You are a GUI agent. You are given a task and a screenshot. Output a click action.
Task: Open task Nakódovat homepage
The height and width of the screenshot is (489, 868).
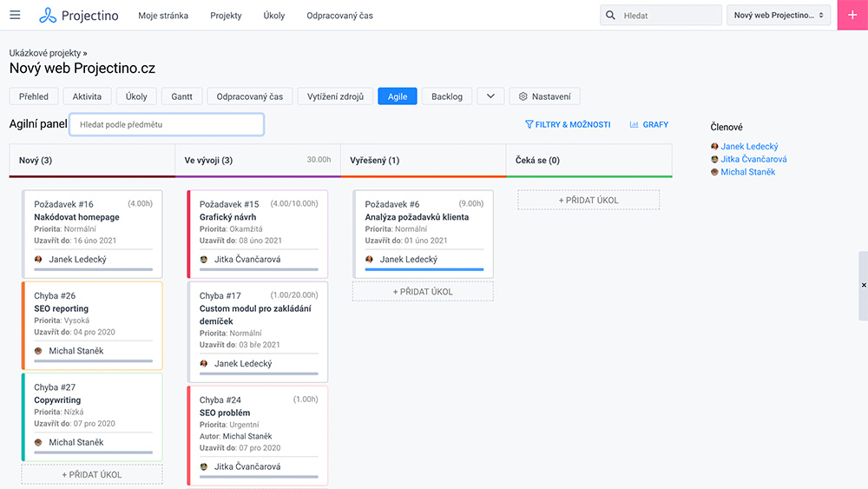point(77,217)
